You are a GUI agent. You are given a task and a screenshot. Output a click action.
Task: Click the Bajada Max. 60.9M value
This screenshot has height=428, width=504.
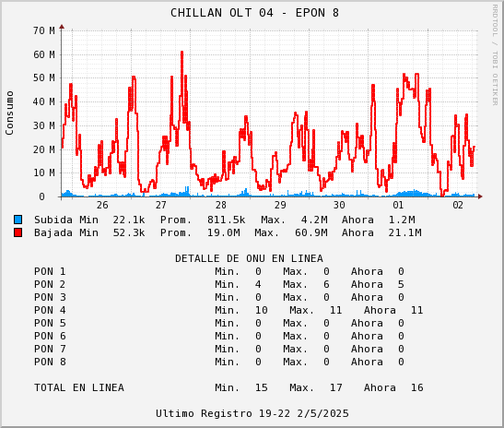click(311, 232)
